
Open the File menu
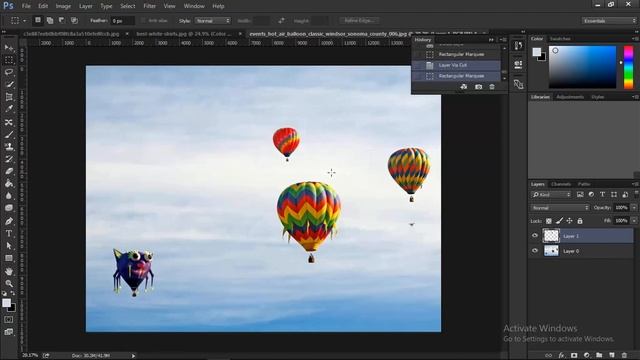pyautogui.click(x=26, y=6)
